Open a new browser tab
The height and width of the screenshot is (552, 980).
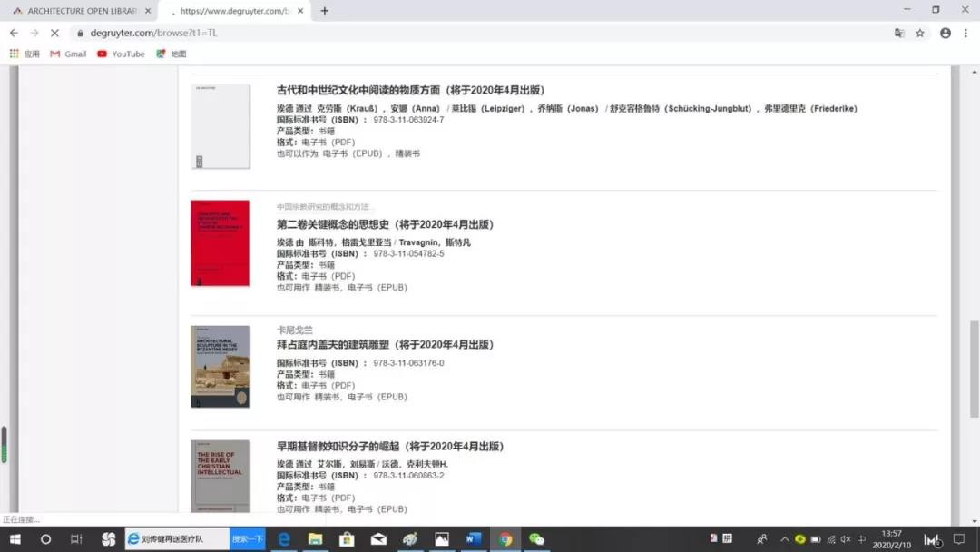(x=325, y=11)
